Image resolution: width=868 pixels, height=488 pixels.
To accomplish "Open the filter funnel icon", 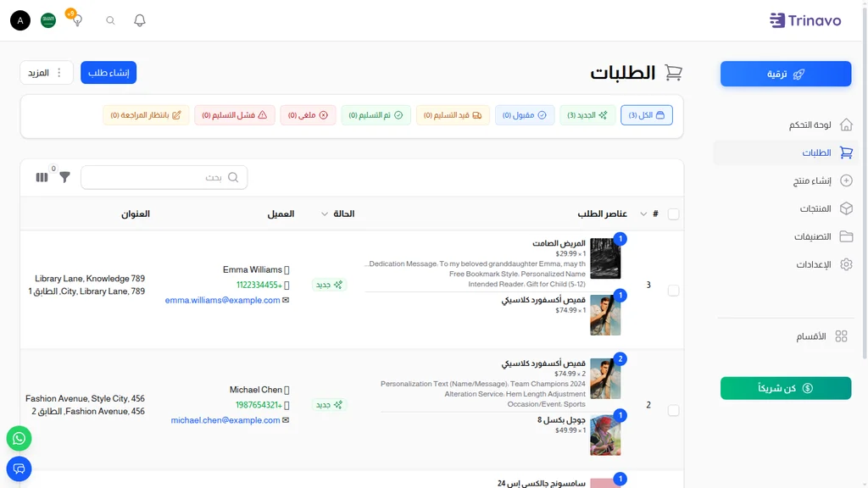I will coord(64,177).
